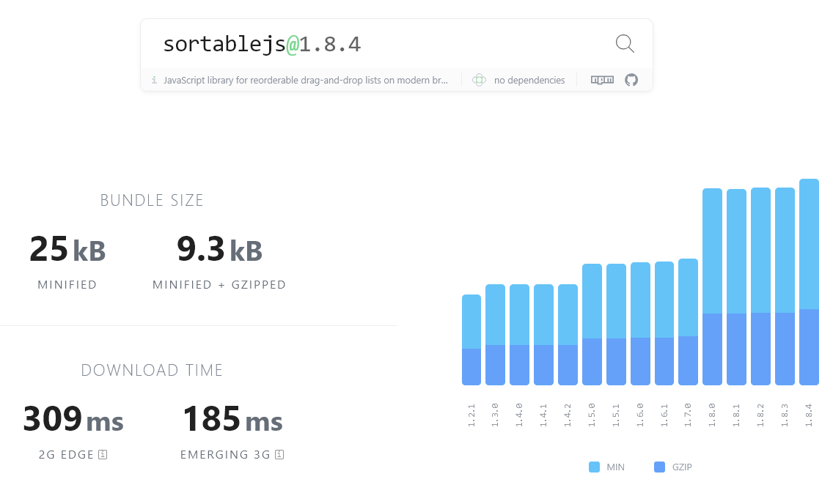
Task: Click the MIN legend color swatch
Action: (x=595, y=467)
